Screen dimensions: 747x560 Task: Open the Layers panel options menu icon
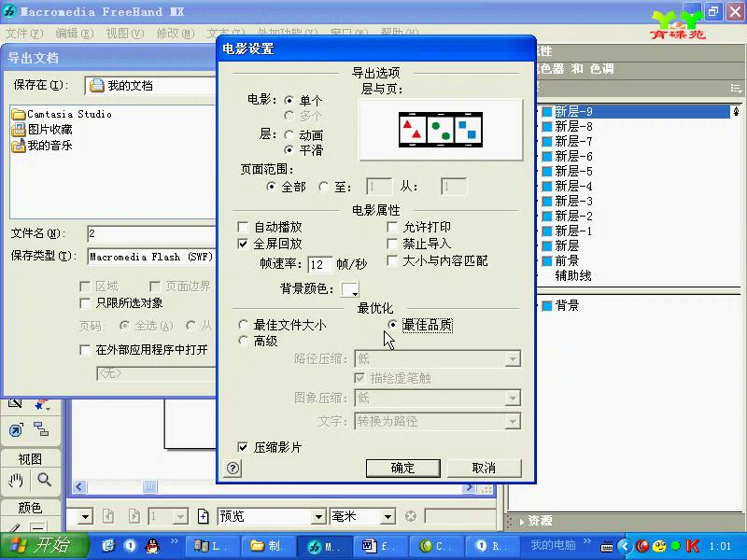(736, 88)
